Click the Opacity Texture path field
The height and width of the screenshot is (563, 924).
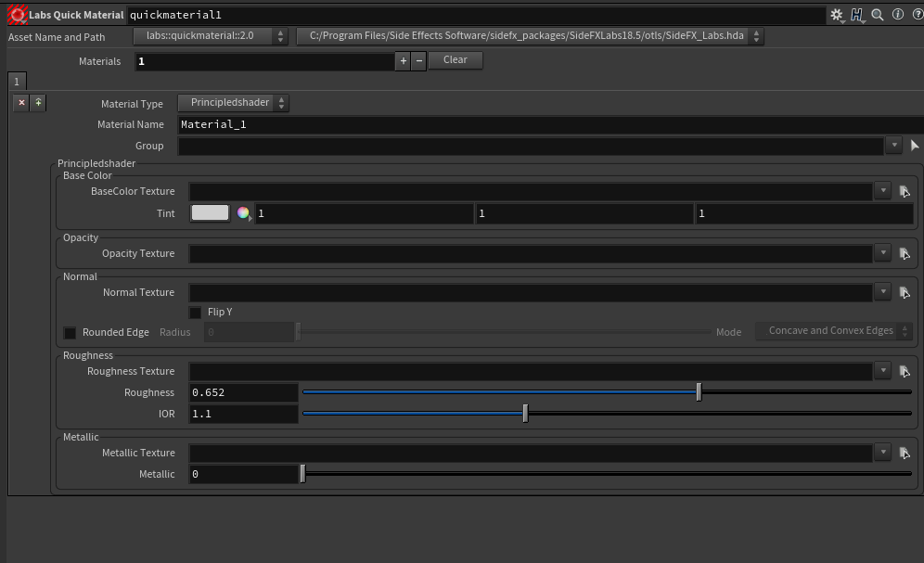[531, 254]
